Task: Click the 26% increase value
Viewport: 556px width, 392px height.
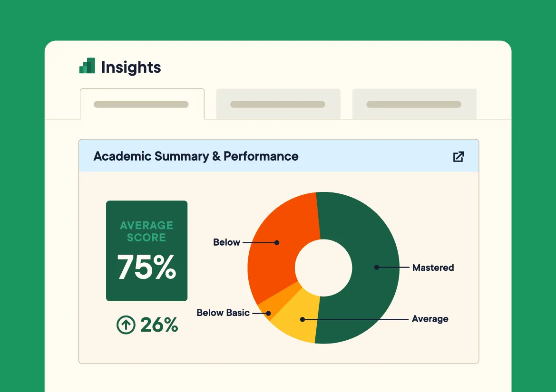Action: point(159,325)
